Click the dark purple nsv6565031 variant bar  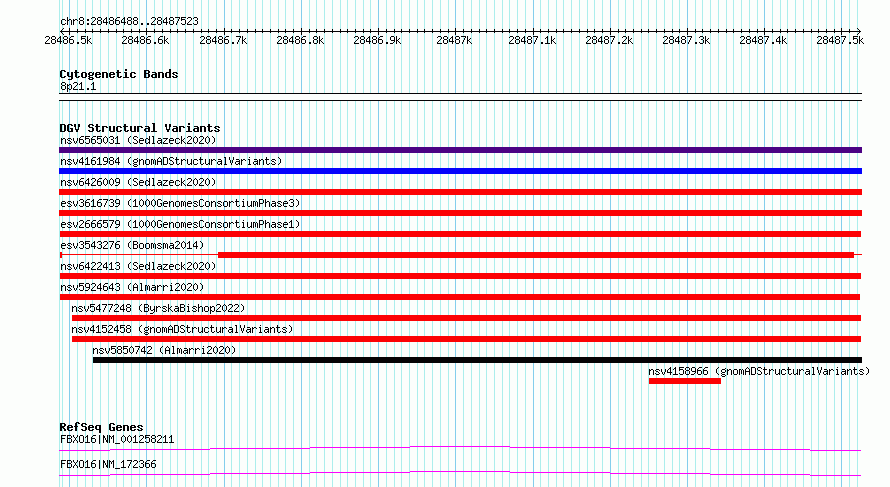coord(460,150)
